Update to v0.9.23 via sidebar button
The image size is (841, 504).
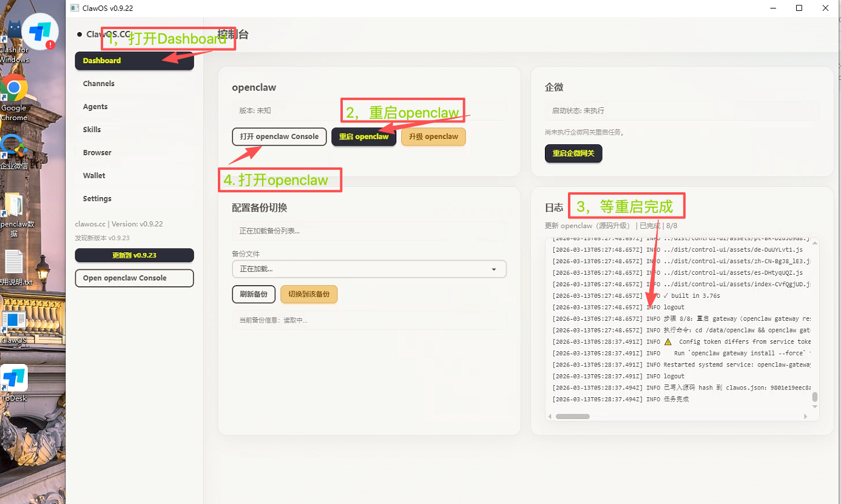tap(134, 255)
